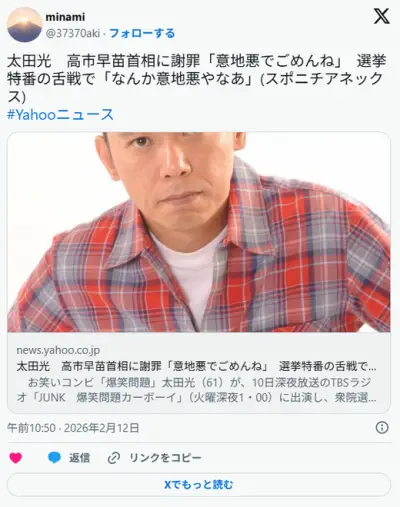Open the article description about 爆笑問題
Image resolution: width=400 pixels, height=507 pixels.
click(197, 390)
